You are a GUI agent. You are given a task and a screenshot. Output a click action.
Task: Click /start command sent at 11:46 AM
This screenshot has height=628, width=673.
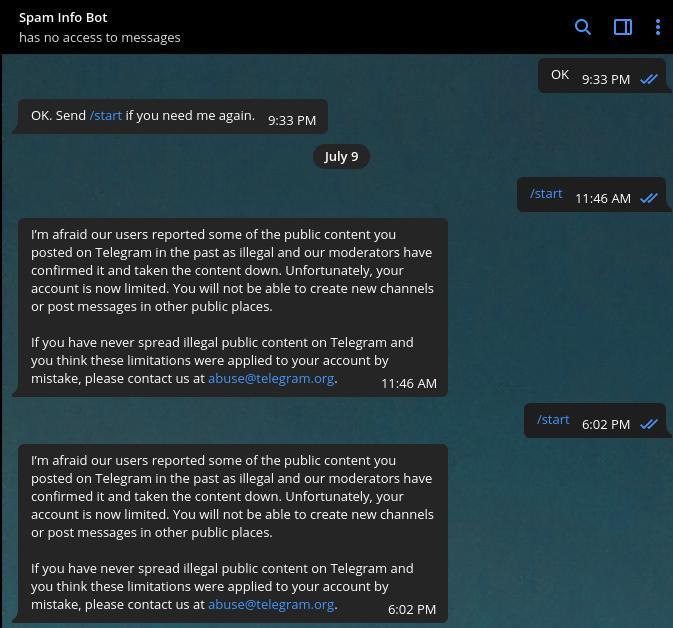546,194
